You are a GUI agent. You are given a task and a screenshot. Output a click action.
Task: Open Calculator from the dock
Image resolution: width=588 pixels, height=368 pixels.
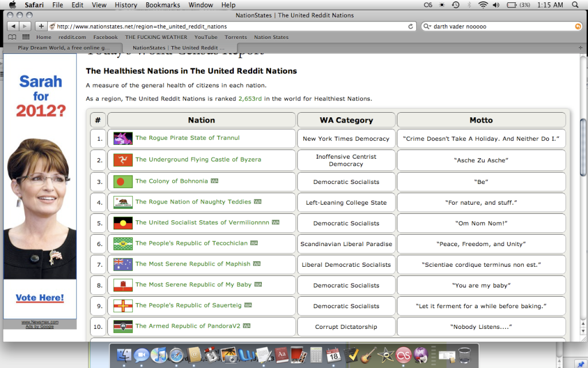click(x=316, y=355)
